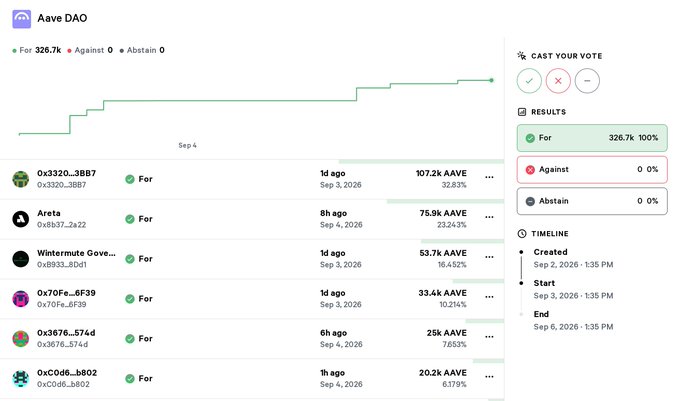Open the 0x3320...3BB7 voter avatar
This screenshot has height=401, width=680.
[20, 179]
